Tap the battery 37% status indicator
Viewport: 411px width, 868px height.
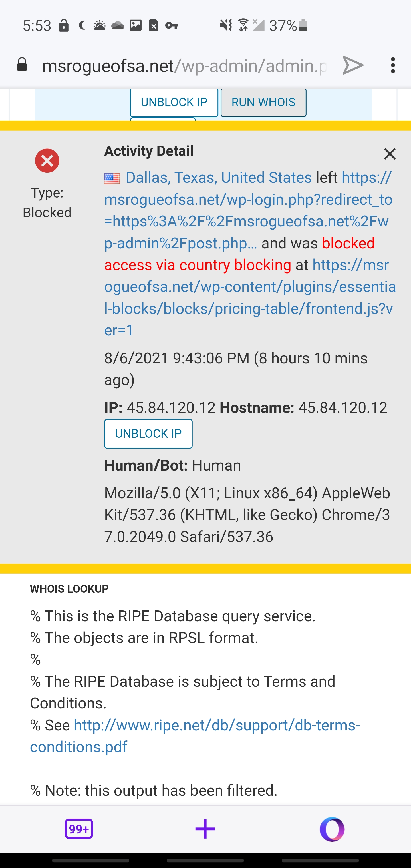[288, 25]
